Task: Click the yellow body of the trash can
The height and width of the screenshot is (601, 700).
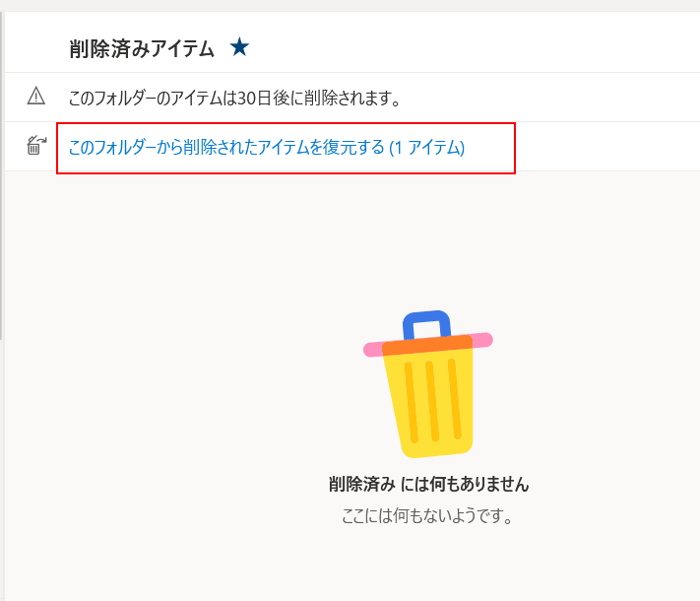Action: [x=429, y=402]
